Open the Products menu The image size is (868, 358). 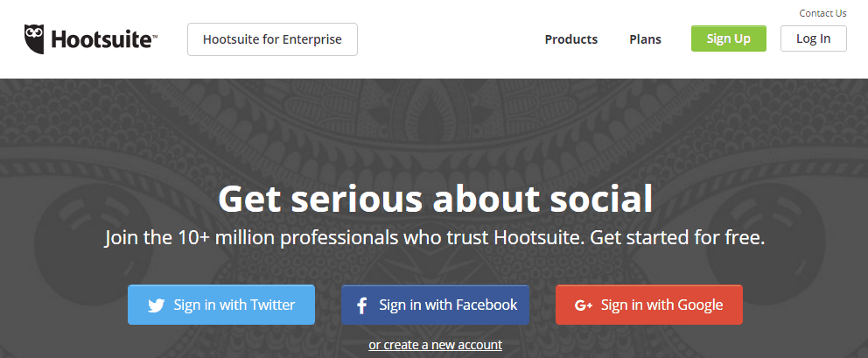pyautogui.click(x=571, y=39)
